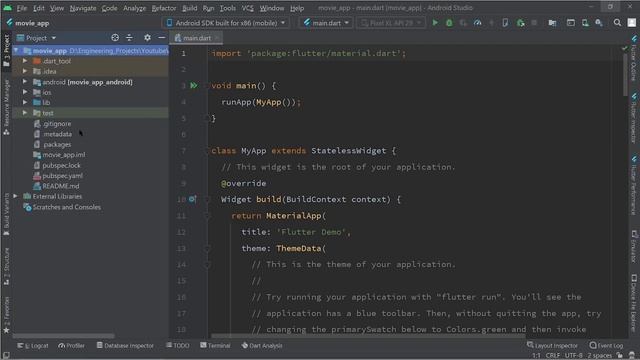Expand the test folder
This screenshot has height=360, width=640.
pos(25,113)
